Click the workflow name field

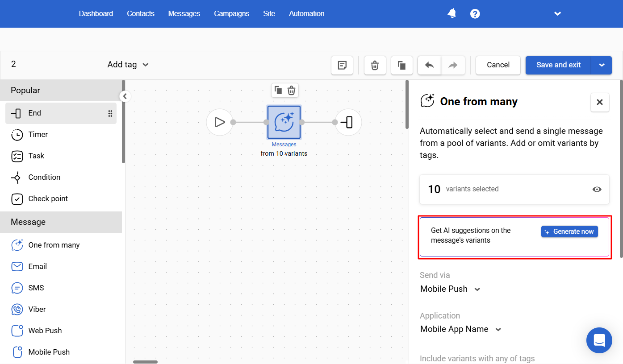tap(56, 65)
